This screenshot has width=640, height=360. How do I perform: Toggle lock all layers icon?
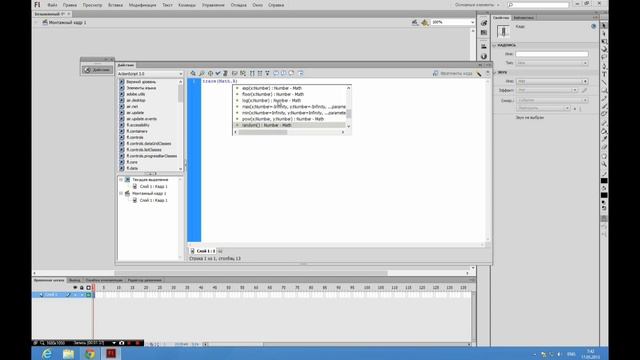coord(82,288)
